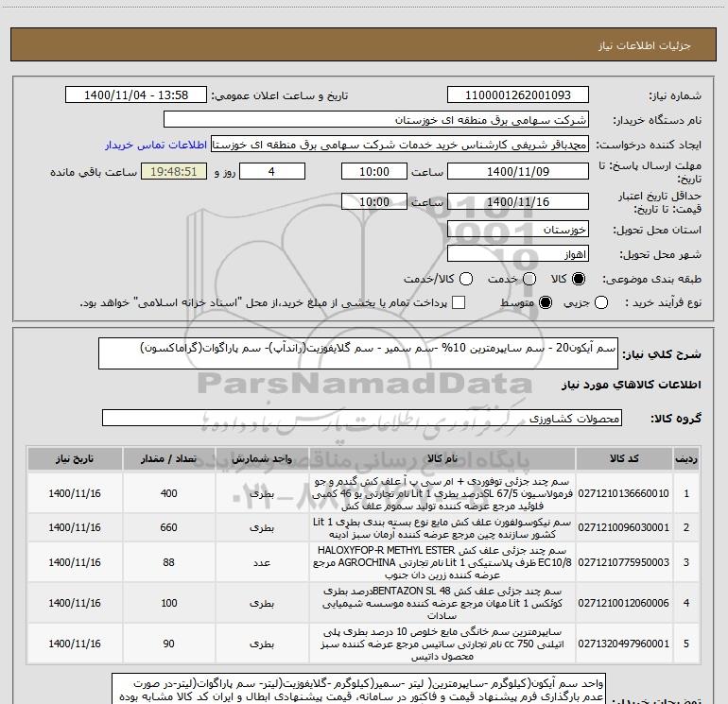Click the remaining time countdown 19:48:51 box
The height and width of the screenshot is (704, 728).
point(172,172)
